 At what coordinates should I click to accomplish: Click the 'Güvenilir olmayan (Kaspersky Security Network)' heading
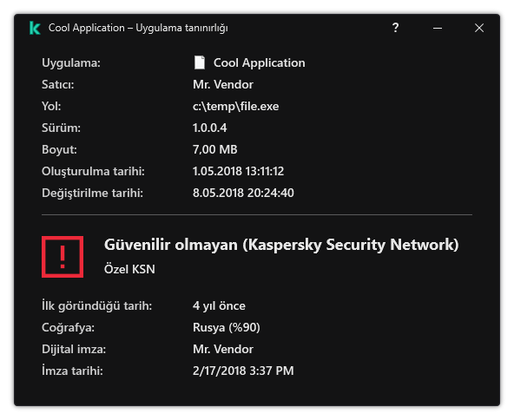click(281, 245)
